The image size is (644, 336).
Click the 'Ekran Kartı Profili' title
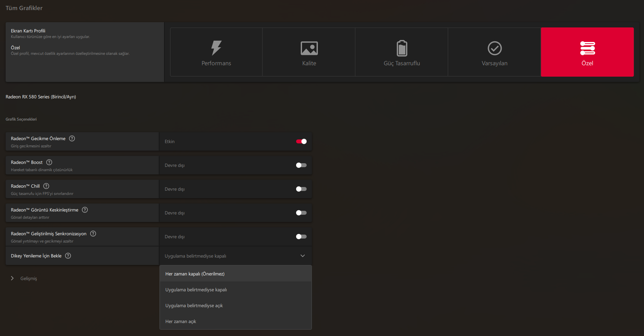[28, 31]
